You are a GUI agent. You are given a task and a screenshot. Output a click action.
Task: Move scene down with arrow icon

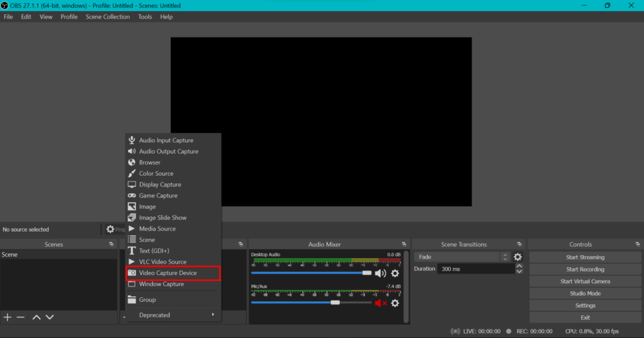tap(50, 317)
